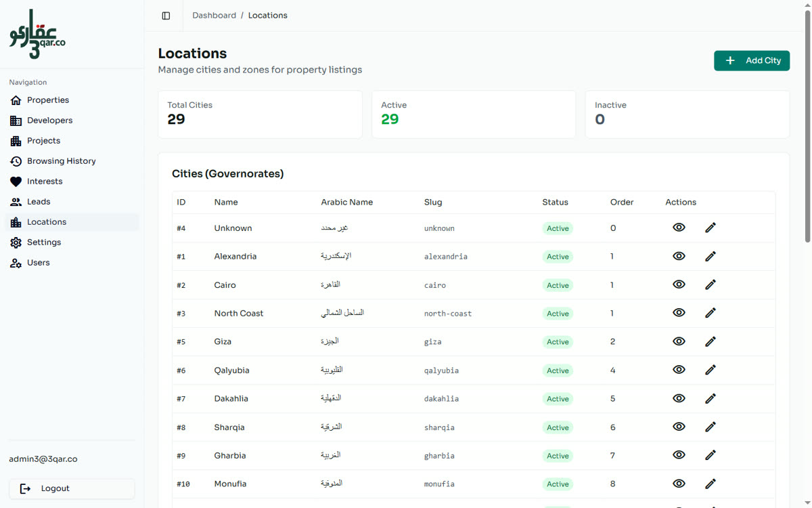Click the slug 'alexandria'
Image resolution: width=812 pixels, height=508 pixels.
446,257
